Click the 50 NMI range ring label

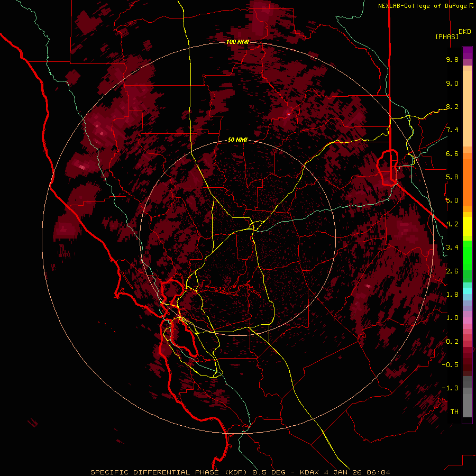pos(237,140)
